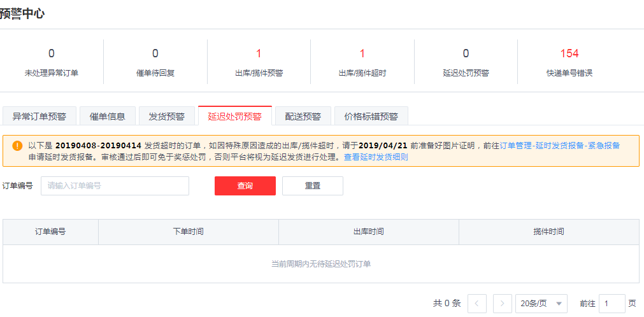Open the 20条/页 page size dropdown
This screenshot has width=644, height=317.
pos(541,304)
